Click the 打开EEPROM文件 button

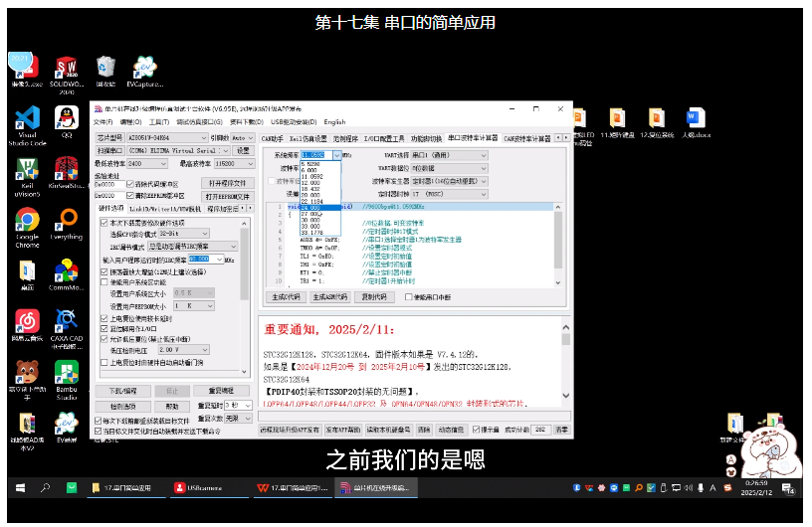[227, 197]
